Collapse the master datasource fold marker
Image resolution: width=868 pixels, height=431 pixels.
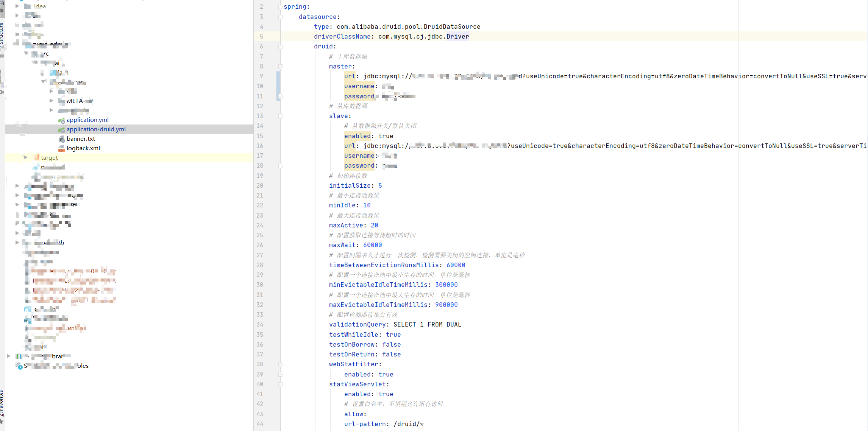(x=280, y=67)
